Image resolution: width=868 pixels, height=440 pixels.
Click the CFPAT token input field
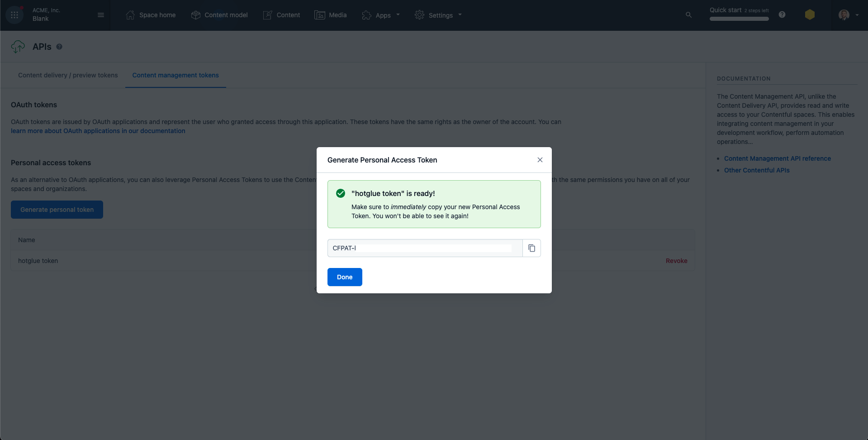coord(425,248)
